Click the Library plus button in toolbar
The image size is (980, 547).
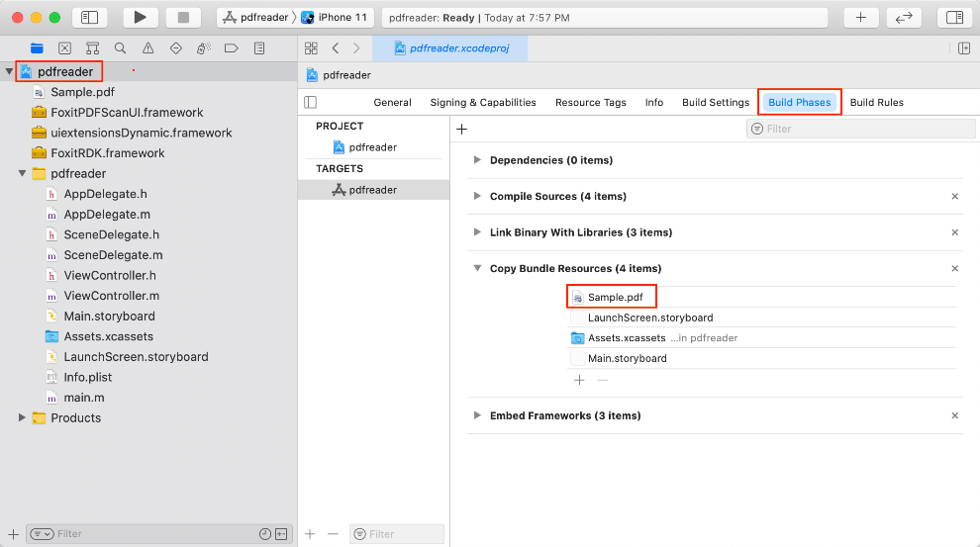pos(860,17)
